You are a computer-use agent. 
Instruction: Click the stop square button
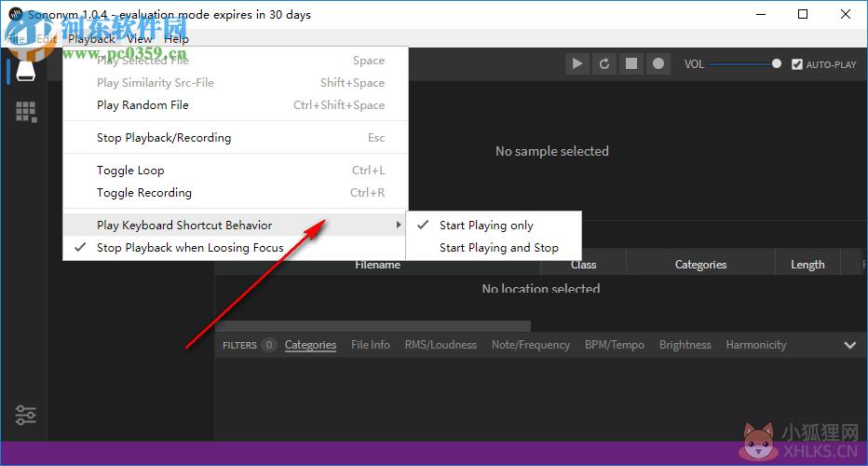(x=631, y=63)
